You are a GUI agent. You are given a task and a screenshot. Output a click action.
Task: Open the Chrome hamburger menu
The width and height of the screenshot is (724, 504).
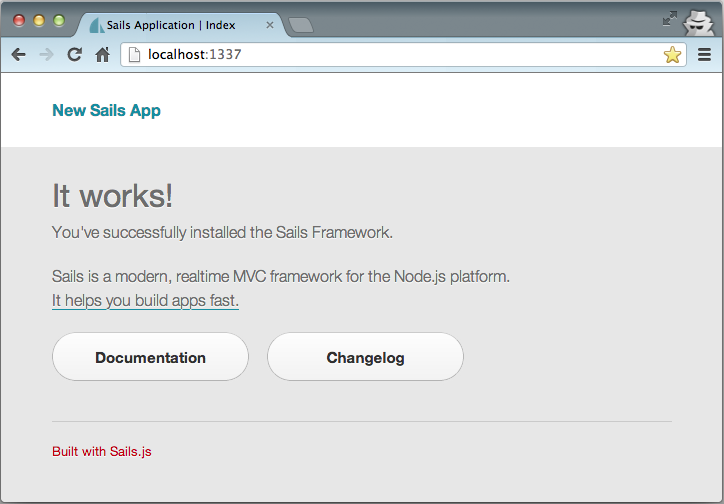click(x=704, y=54)
